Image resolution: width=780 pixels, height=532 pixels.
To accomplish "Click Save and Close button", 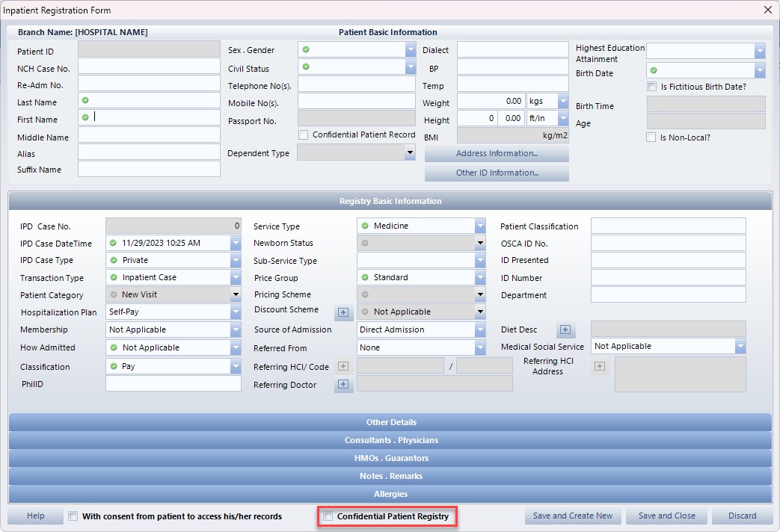I will point(666,516).
